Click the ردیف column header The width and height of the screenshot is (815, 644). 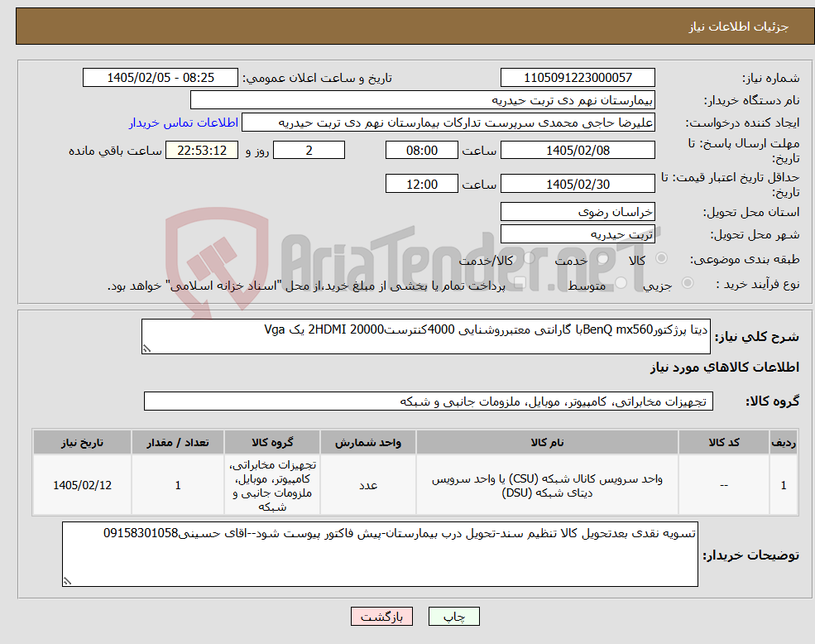click(x=784, y=442)
